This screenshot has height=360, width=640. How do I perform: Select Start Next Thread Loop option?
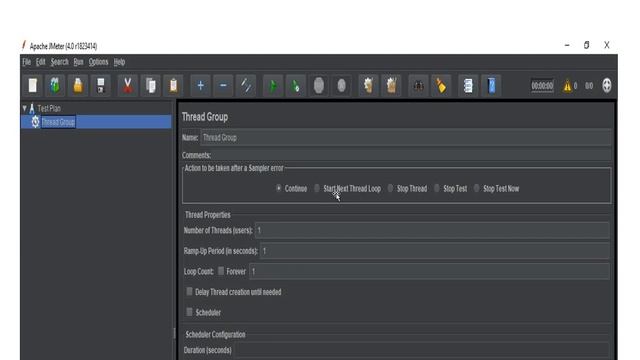coord(317,188)
